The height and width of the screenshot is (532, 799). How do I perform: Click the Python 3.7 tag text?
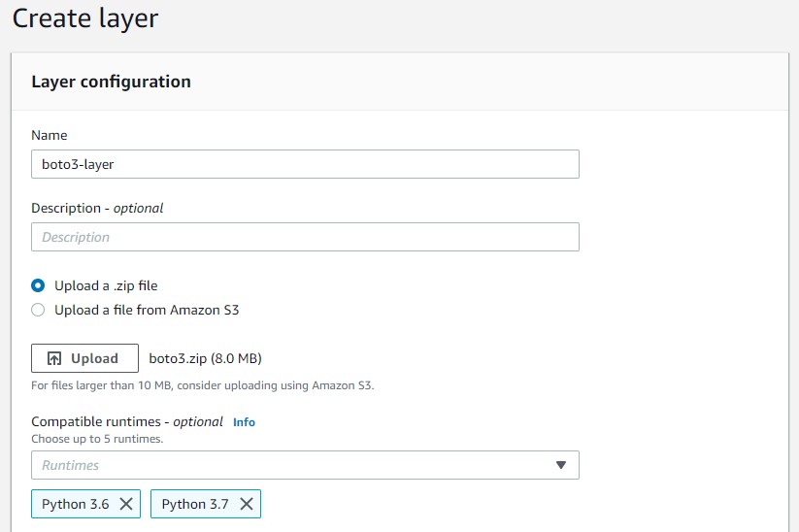coord(196,504)
